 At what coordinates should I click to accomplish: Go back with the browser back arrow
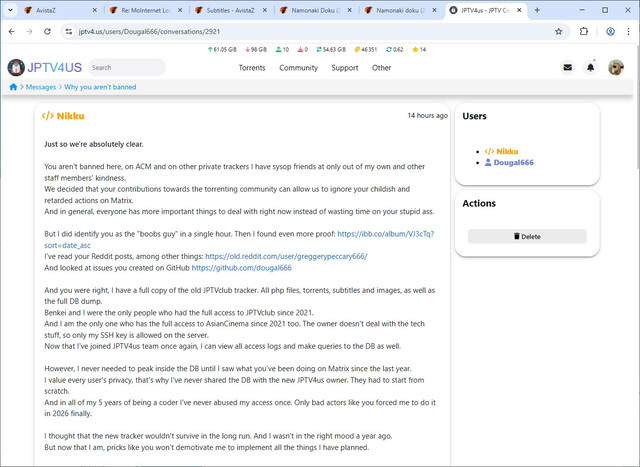[x=11, y=31]
